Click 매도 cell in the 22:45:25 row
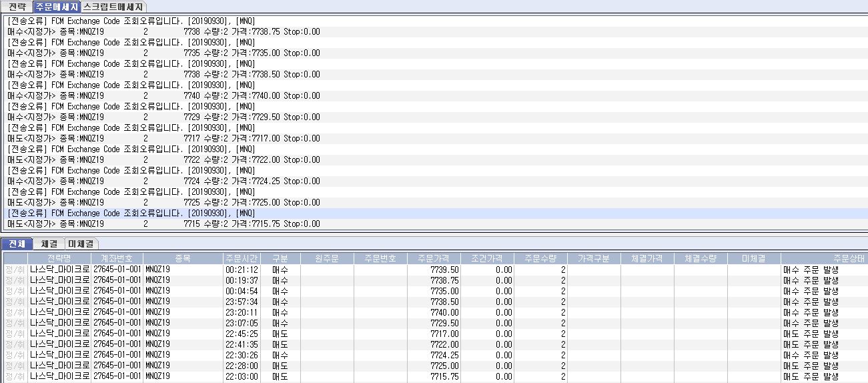The width and height of the screenshot is (868, 383). pos(280,334)
